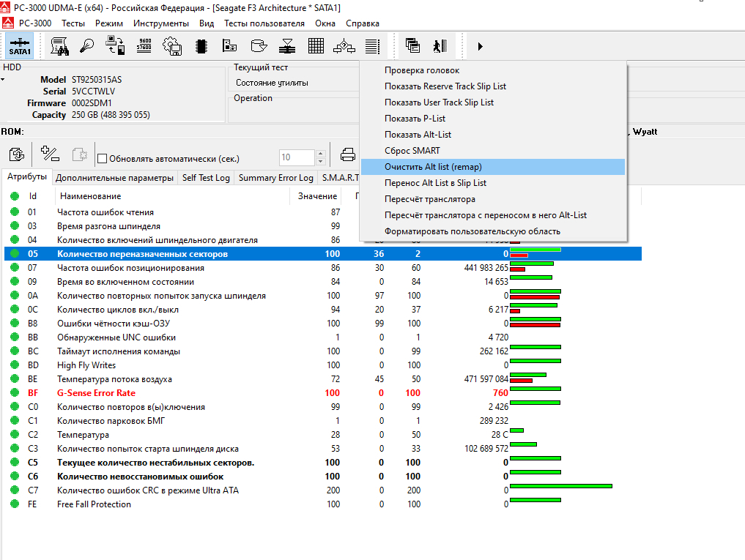Increase the refresh interval with up arrow
Viewport: 745px width, 560px height.
(320, 154)
